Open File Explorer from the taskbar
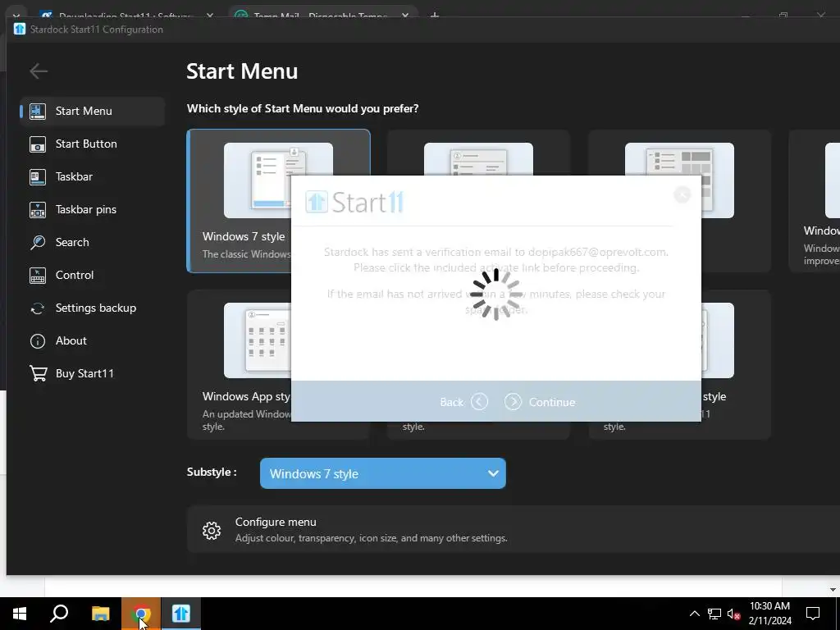Viewport: 840px width, 630px height. [x=100, y=614]
